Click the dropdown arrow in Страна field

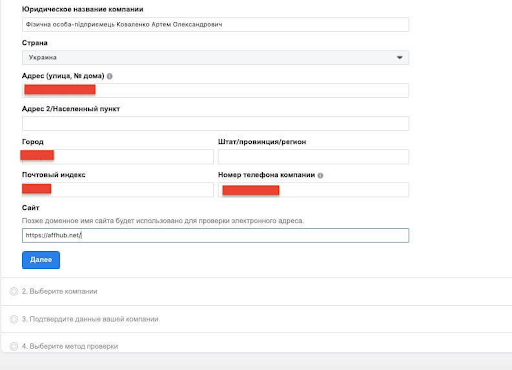click(x=399, y=58)
